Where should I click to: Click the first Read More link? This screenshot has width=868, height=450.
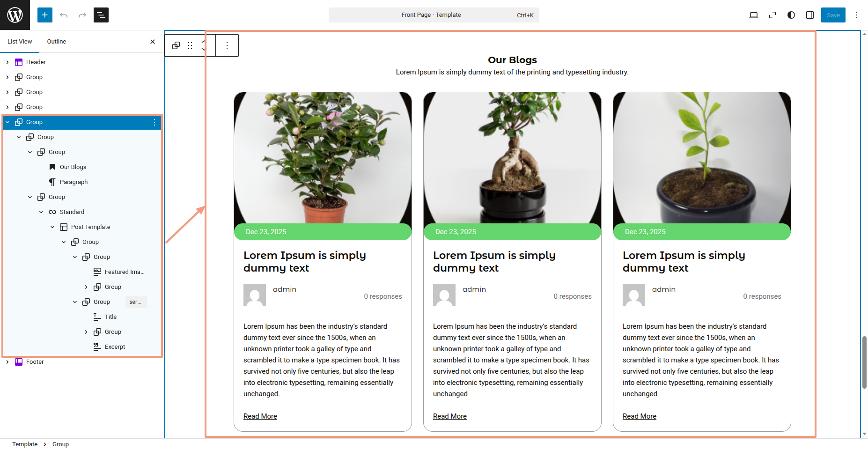pyautogui.click(x=260, y=416)
